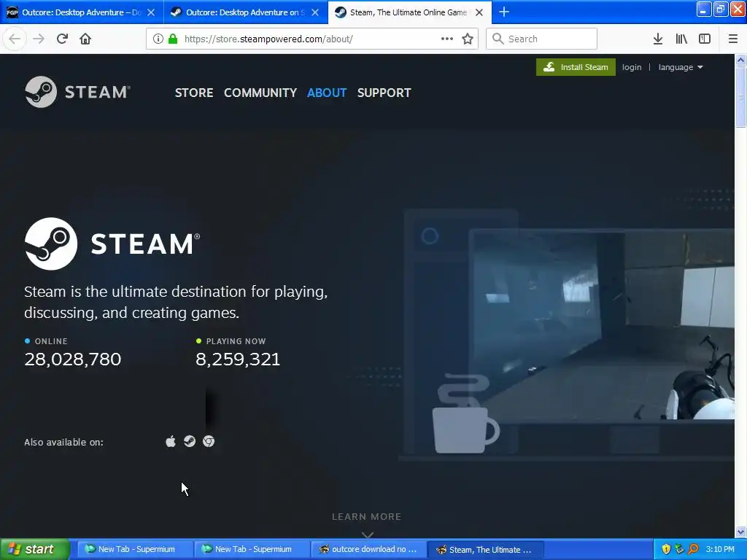Open the STORE navigation menu
This screenshot has height=560, width=747.
194,93
